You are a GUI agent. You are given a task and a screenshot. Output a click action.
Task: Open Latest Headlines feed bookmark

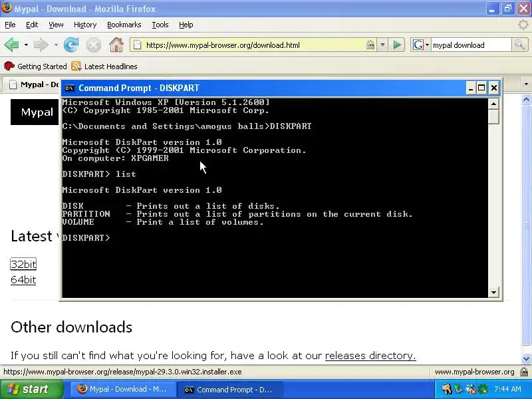[x=104, y=66]
